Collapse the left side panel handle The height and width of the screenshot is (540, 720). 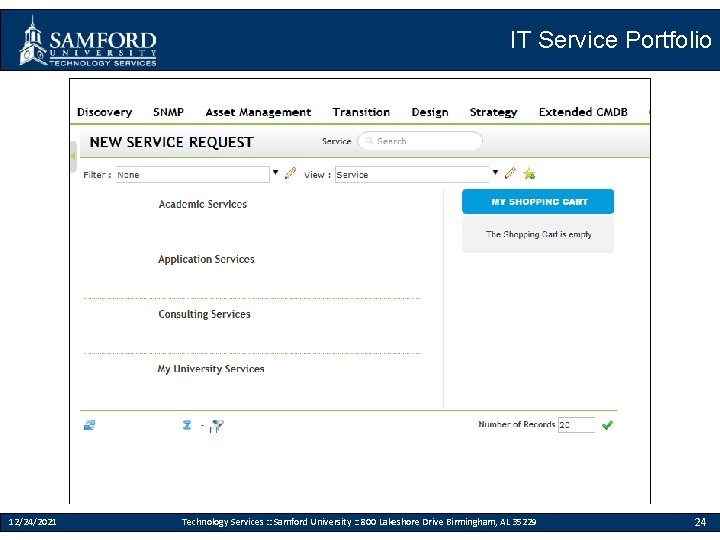[73, 156]
